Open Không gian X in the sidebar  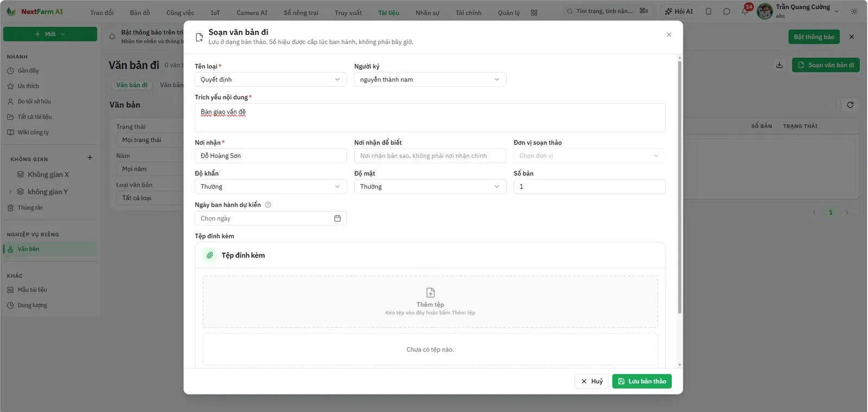point(48,175)
